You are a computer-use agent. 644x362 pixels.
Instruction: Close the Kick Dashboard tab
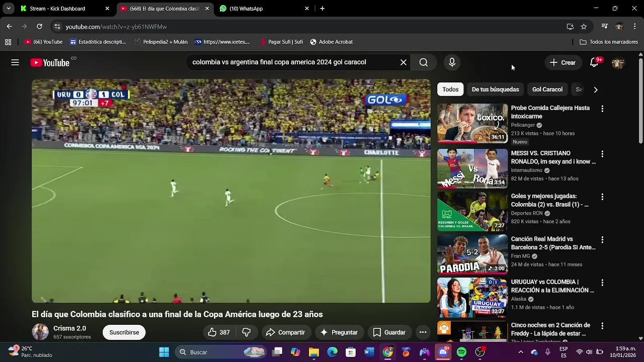click(107, 9)
